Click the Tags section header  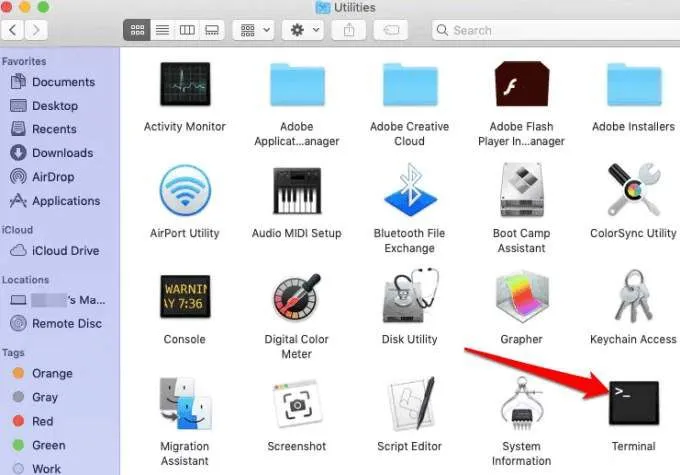pyautogui.click(x=13, y=353)
